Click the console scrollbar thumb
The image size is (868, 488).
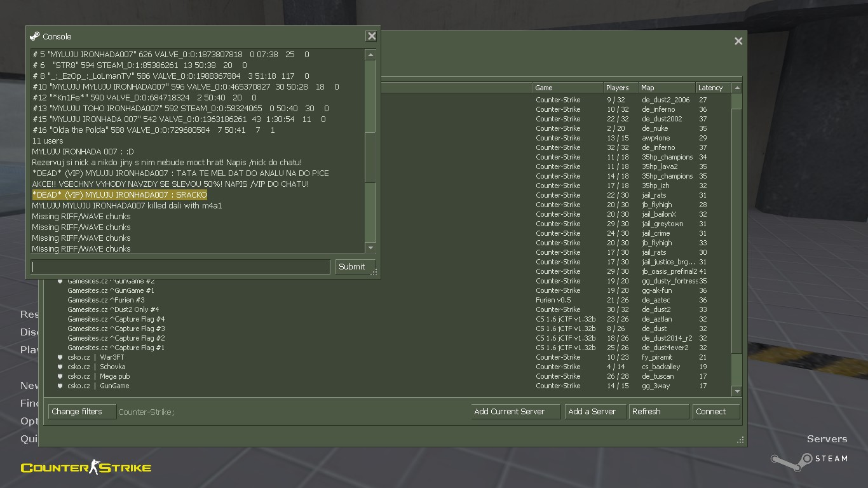(x=370, y=158)
